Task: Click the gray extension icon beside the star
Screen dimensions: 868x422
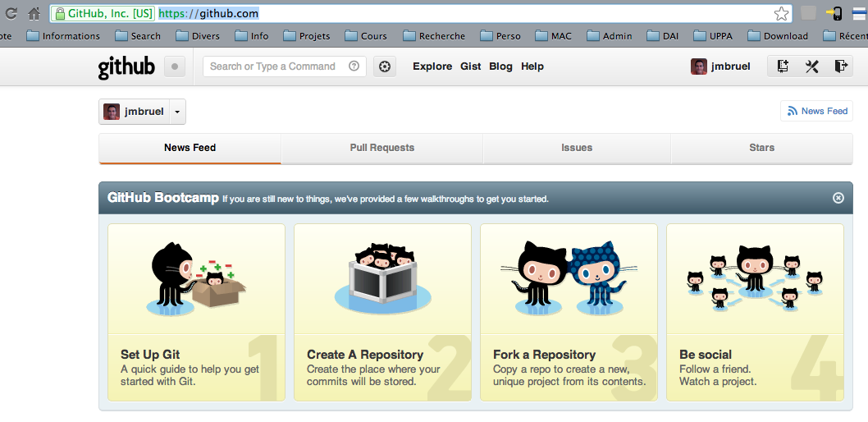Action: click(808, 13)
